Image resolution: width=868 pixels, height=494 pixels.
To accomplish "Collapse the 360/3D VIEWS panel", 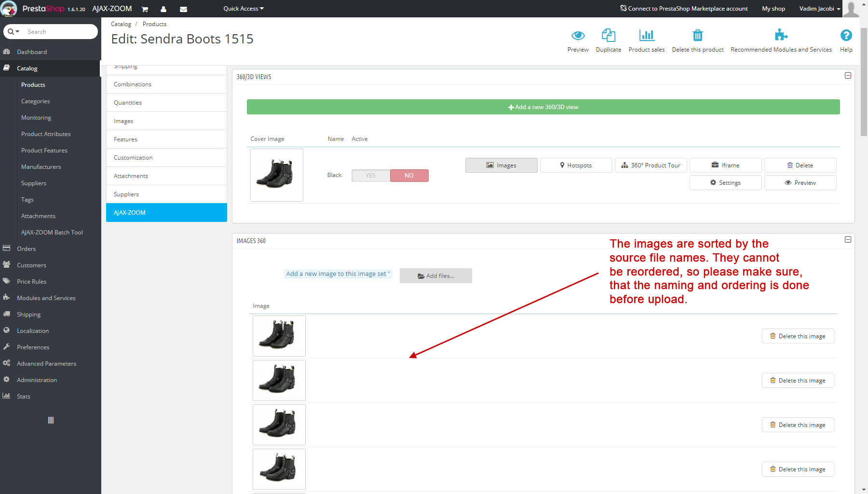I will [848, 76].
